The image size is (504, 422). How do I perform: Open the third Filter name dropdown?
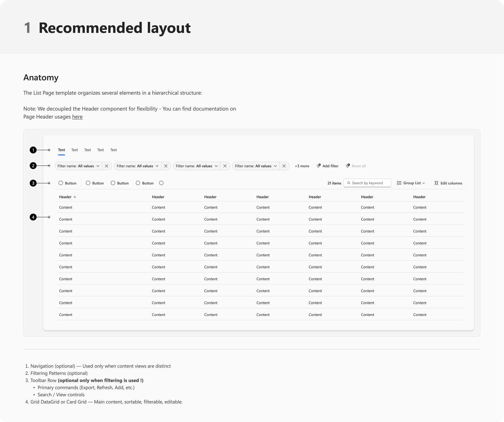point(197,166)
